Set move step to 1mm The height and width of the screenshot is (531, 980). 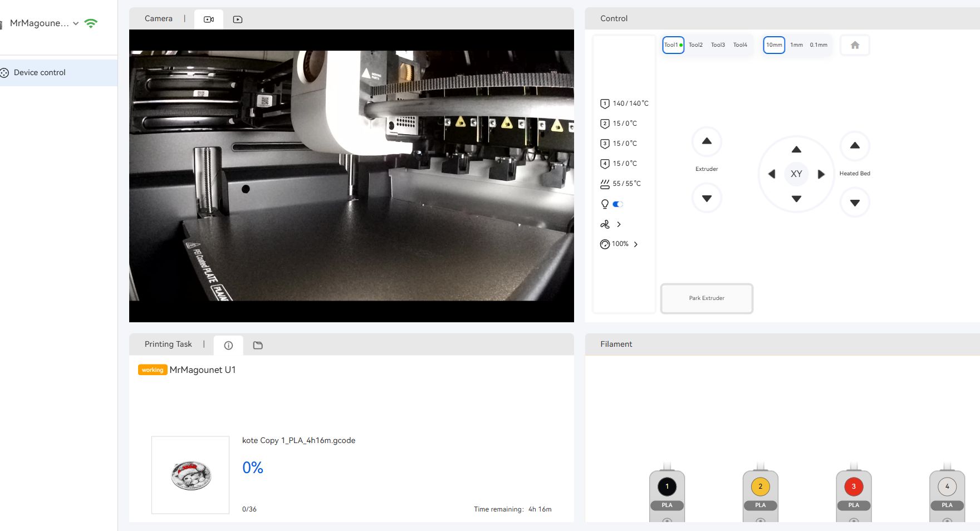796,45
